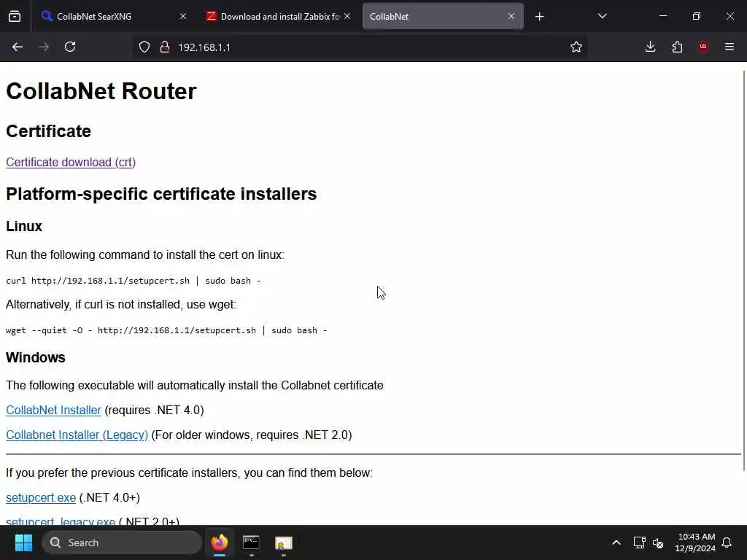
Task: Click the taskbar Search box
Action: tap(122, 542)
